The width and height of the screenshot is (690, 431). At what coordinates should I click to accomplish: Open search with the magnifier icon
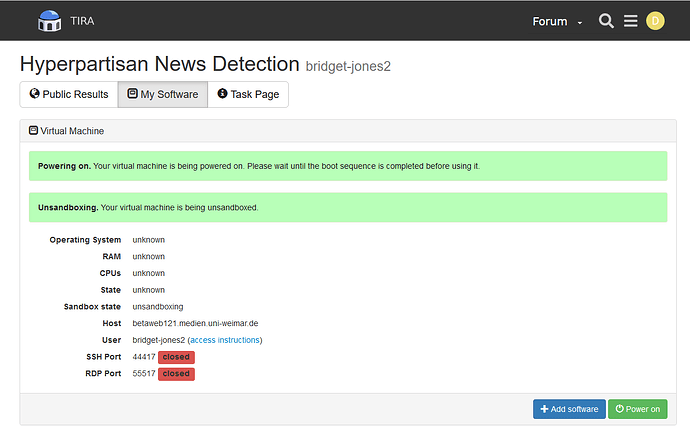606,21
